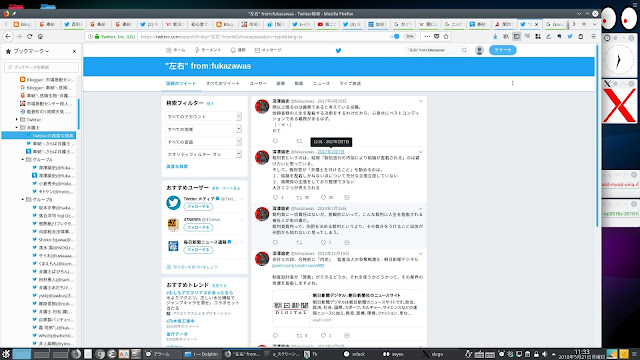640x360 pixels.
Task: Toggle the Firefox sidebar toolbar button
Action: 516,36
